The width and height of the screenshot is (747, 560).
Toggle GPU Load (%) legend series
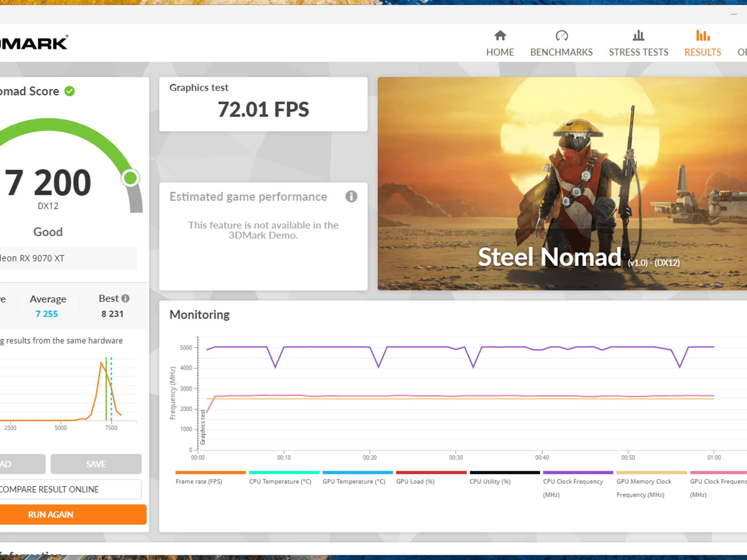click(431, 478)
